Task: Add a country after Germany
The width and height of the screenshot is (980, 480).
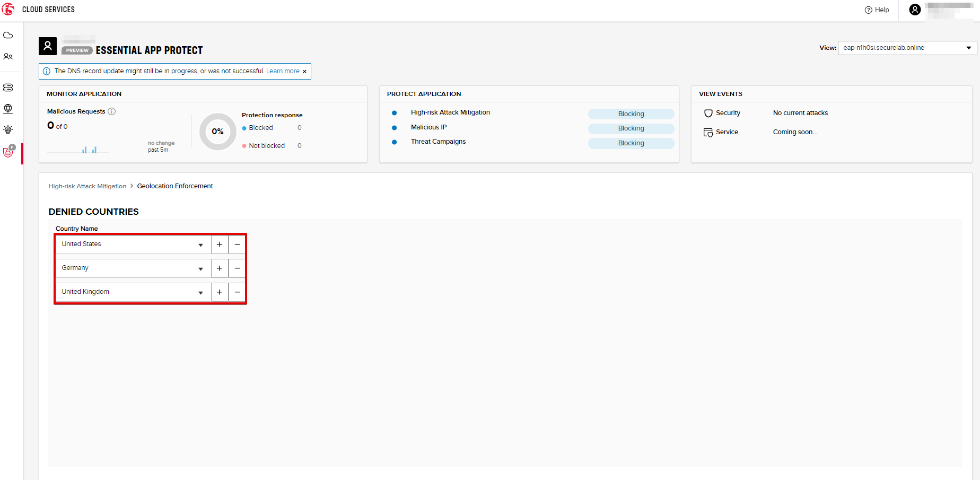Action: pos(220,268)
